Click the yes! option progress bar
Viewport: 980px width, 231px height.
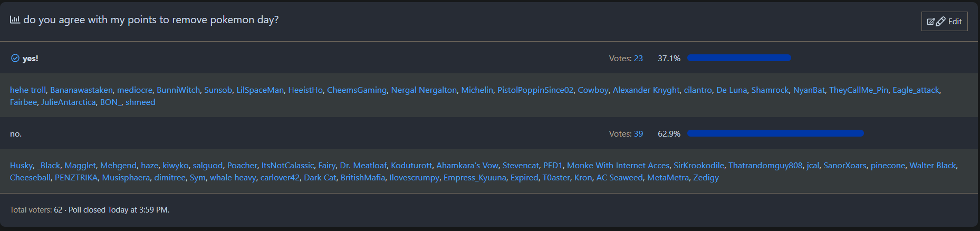point(739,58)
